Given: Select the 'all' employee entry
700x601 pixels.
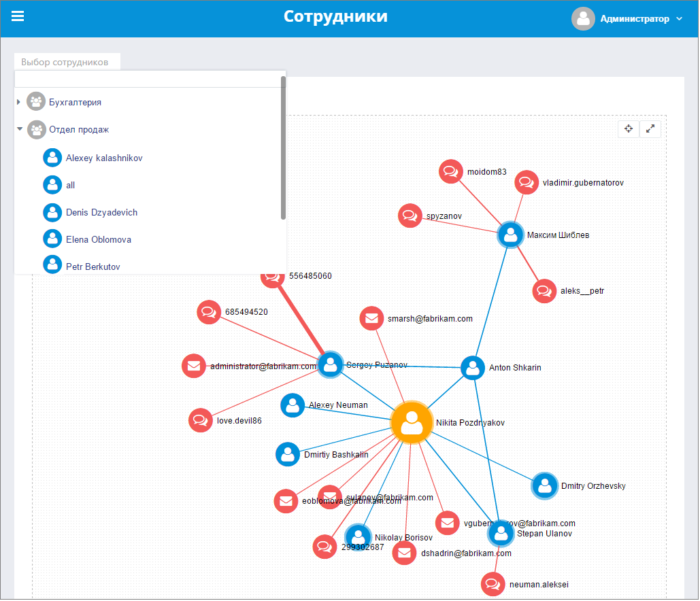Looking at the screenshot, I should click(x=70, y=185).
